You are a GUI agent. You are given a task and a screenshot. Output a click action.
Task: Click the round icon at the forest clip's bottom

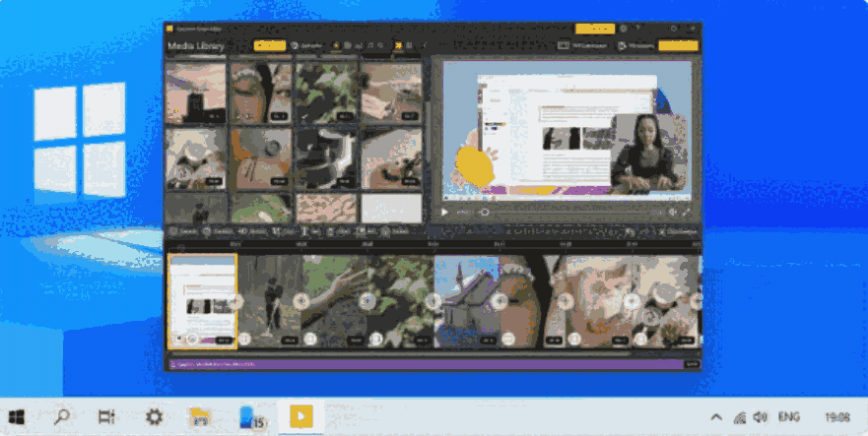(x=244, y=339)
